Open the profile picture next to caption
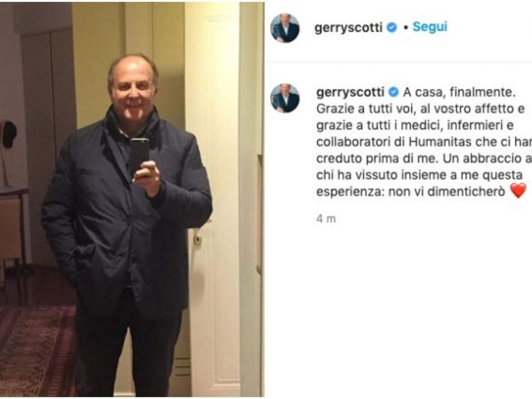The height and width of the screenshot is (399, 532). tap(285, 98)
